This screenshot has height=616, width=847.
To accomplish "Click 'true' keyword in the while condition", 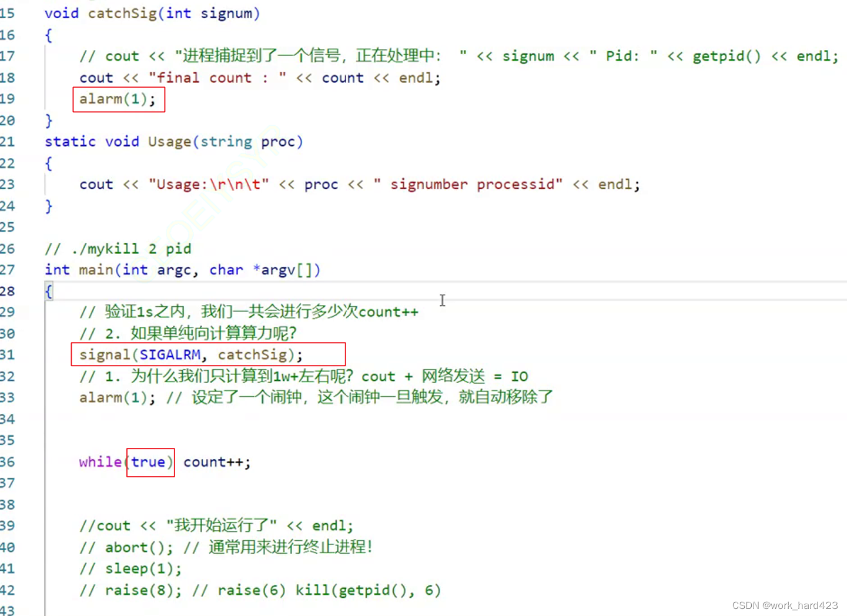I will coord(148,462).
